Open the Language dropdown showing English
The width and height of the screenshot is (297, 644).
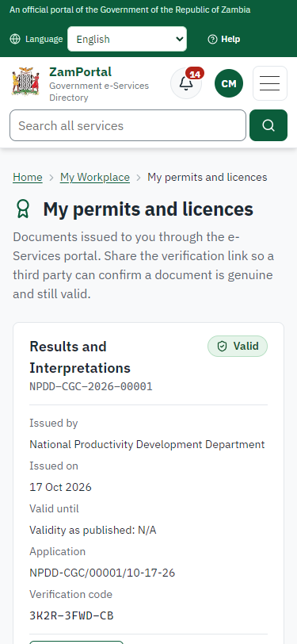128,39
